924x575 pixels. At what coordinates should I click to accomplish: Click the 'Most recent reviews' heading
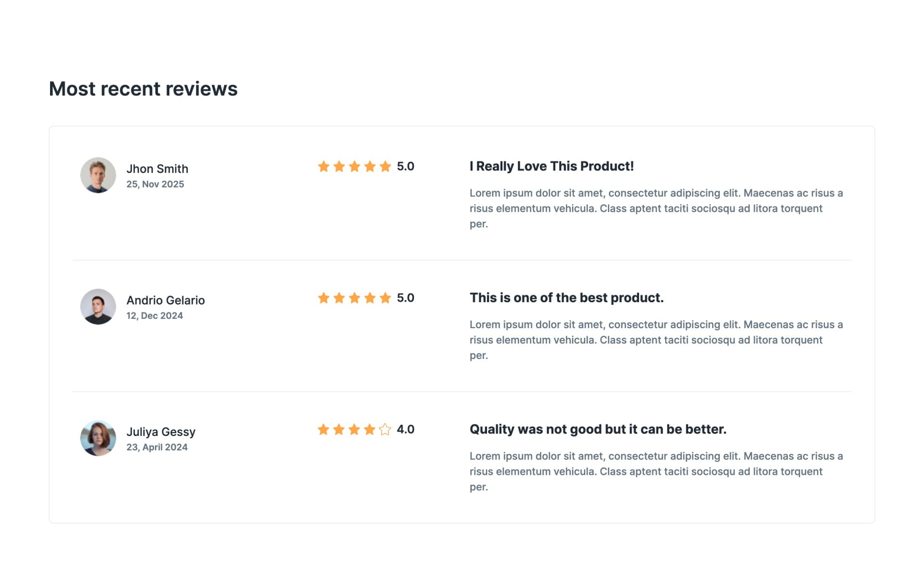(143, 89)
